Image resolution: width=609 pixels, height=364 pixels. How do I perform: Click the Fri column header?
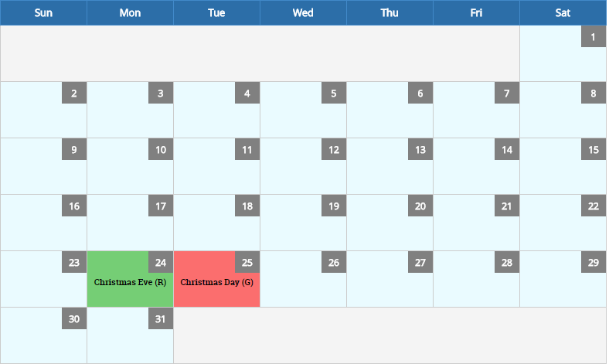point(476,13)
